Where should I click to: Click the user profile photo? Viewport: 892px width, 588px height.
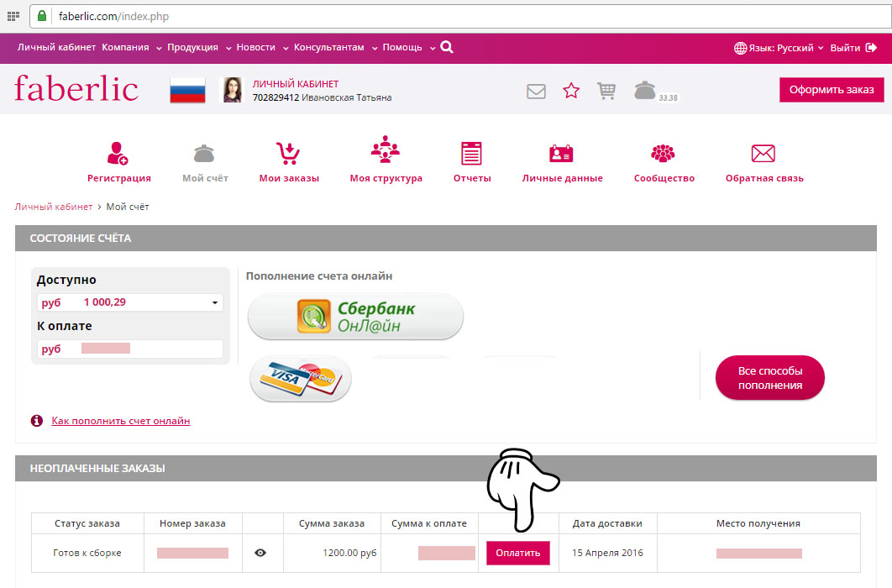point(232,90)
